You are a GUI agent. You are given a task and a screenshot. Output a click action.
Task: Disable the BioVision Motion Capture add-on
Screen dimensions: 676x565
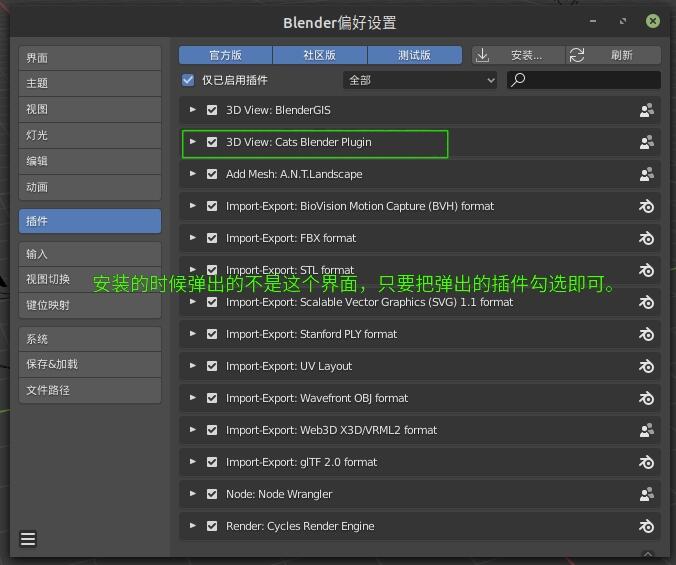[212, 206]
